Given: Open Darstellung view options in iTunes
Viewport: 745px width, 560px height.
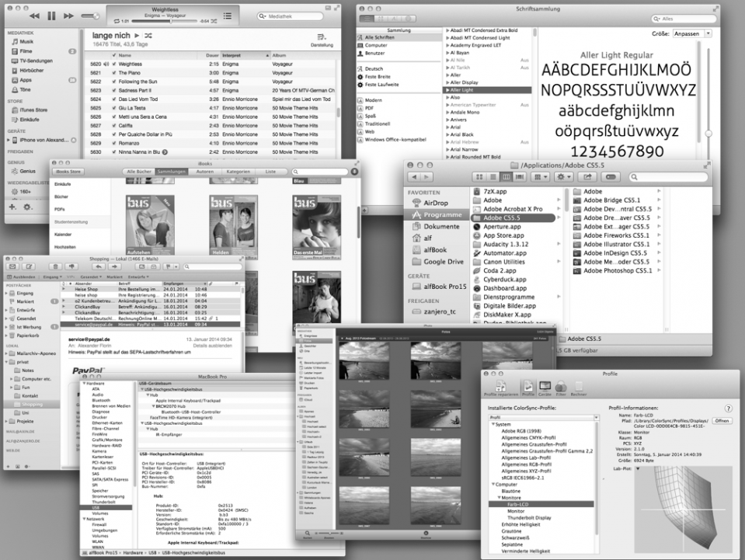Looking at the screenshot, I should click(322, 40).
